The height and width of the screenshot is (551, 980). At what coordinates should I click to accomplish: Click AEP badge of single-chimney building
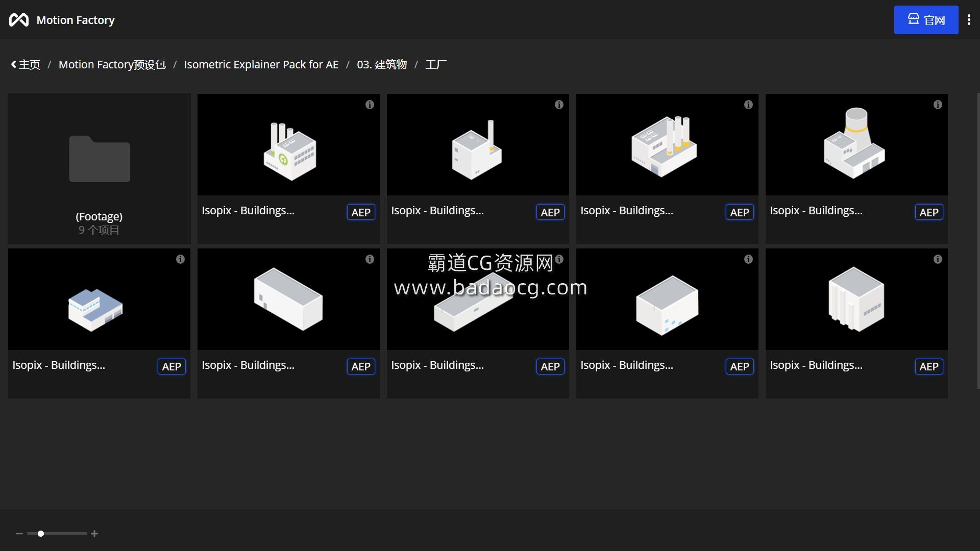coord(550,212)
